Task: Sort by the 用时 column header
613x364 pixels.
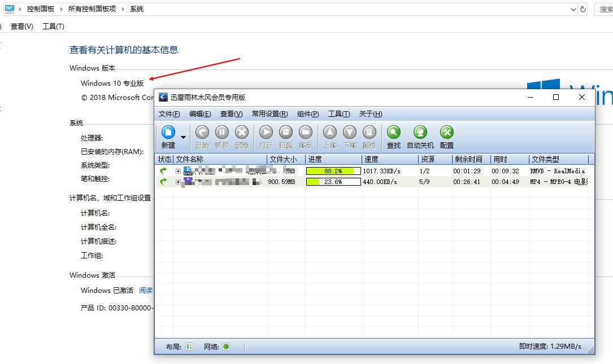Action: point(510,159)
